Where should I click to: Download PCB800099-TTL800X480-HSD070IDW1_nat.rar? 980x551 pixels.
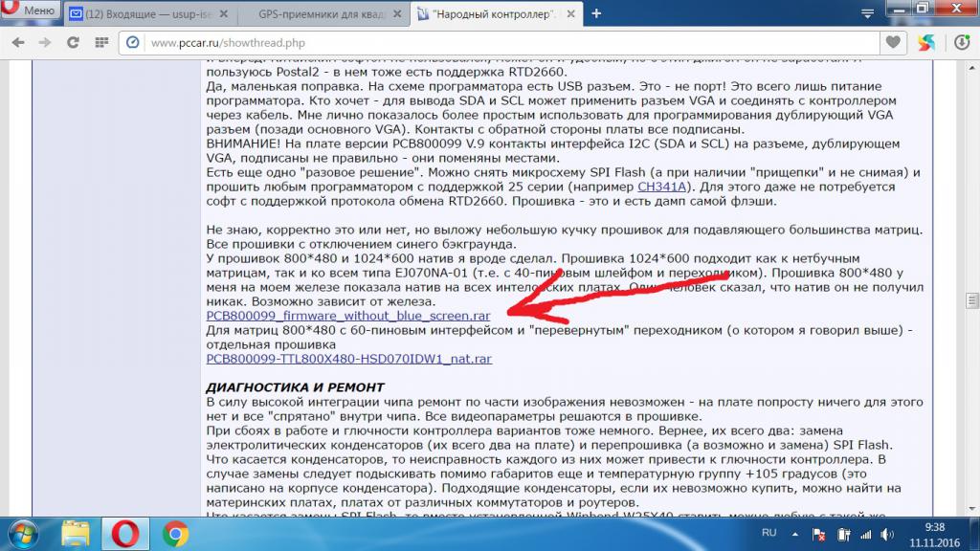(x=348, y=360)
